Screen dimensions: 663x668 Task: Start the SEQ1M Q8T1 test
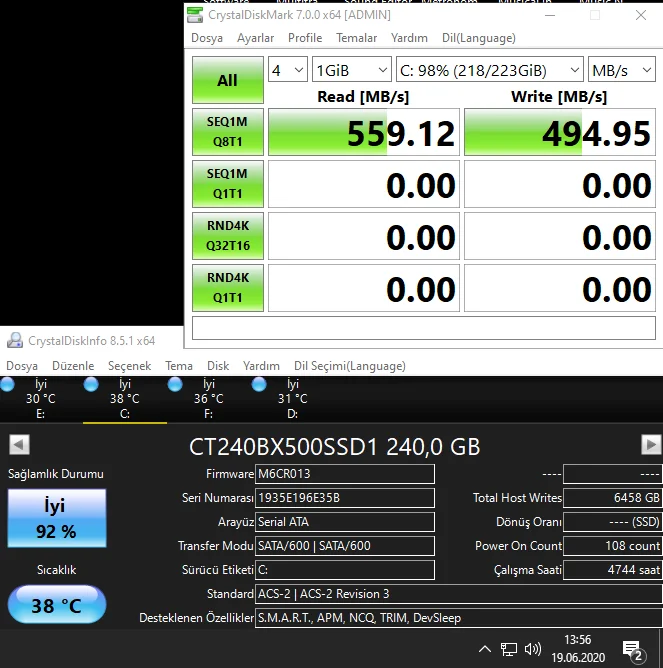(228, 132)
